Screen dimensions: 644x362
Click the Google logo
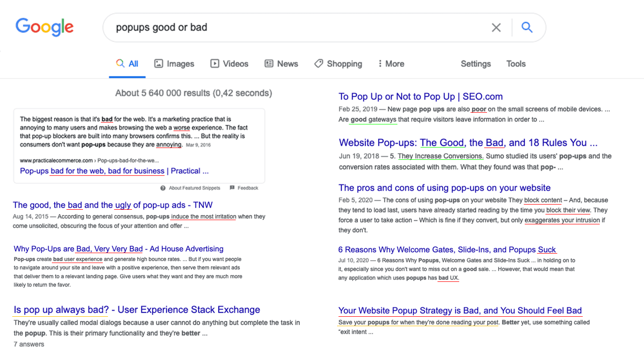pos(45,27)
